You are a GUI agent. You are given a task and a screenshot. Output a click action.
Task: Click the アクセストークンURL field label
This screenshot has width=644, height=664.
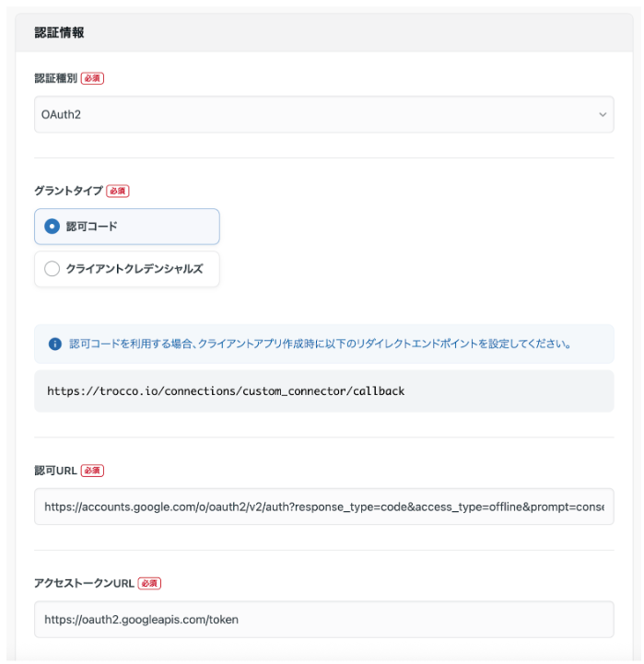(x=84, y=584)
